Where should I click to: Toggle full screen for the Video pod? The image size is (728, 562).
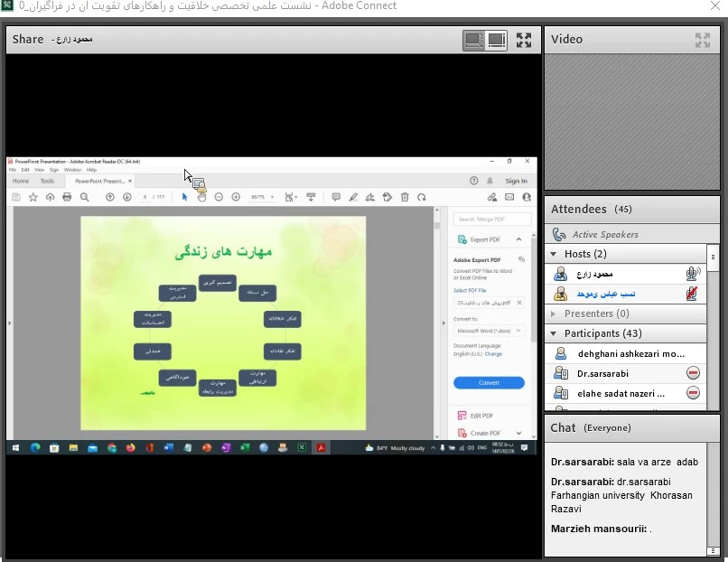pyautogui.click(x=703, y=40)
